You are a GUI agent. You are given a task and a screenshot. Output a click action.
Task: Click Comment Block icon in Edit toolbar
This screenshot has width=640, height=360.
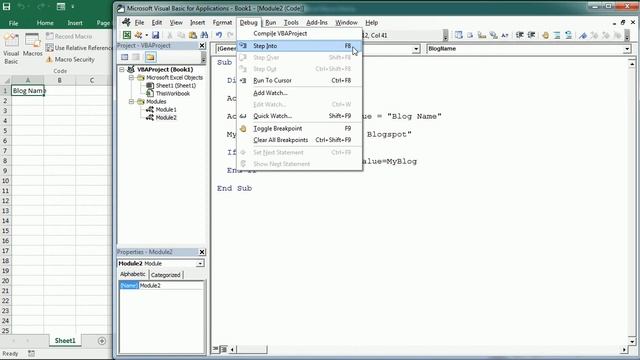[x=557, y=36]
